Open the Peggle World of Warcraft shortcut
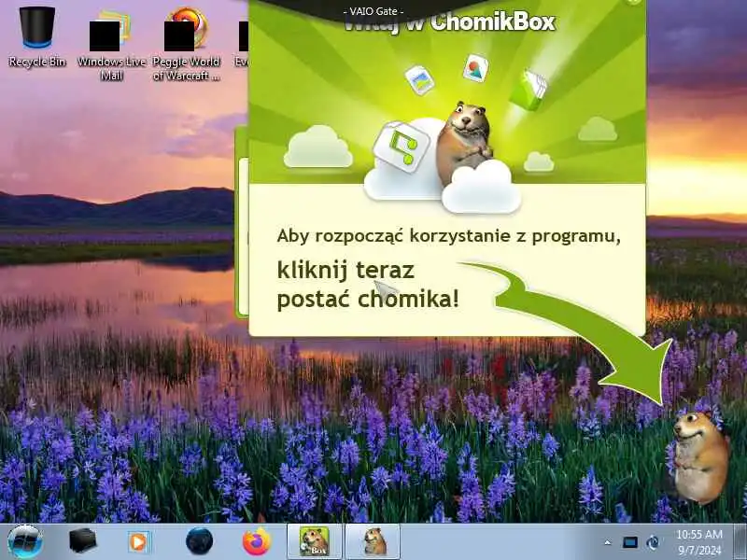The width and height of the screenshot is (747, 560). [x=186, y=44]
